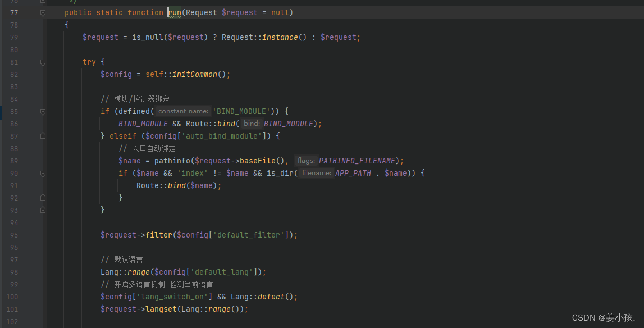The height and width of the screenshot is (328, 644).
Task: Fold the if $name block on line 90
Action: pos(43,173)
